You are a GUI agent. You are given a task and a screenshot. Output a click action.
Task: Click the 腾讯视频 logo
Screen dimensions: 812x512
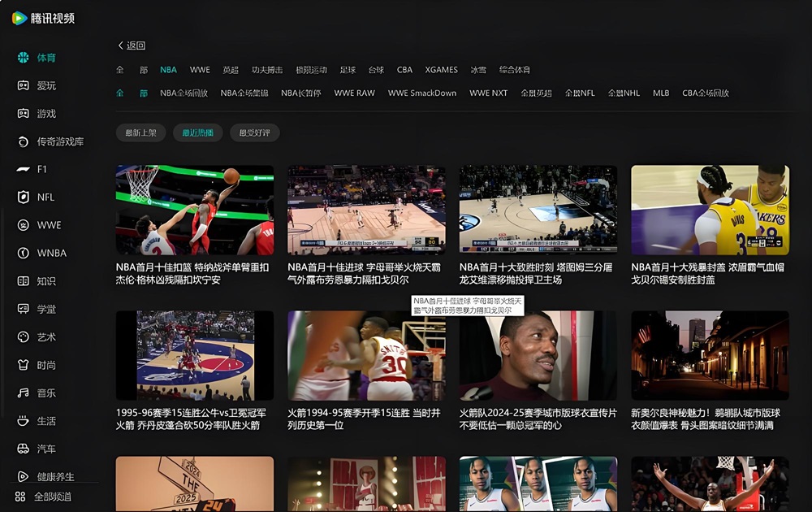coord(44,18)
